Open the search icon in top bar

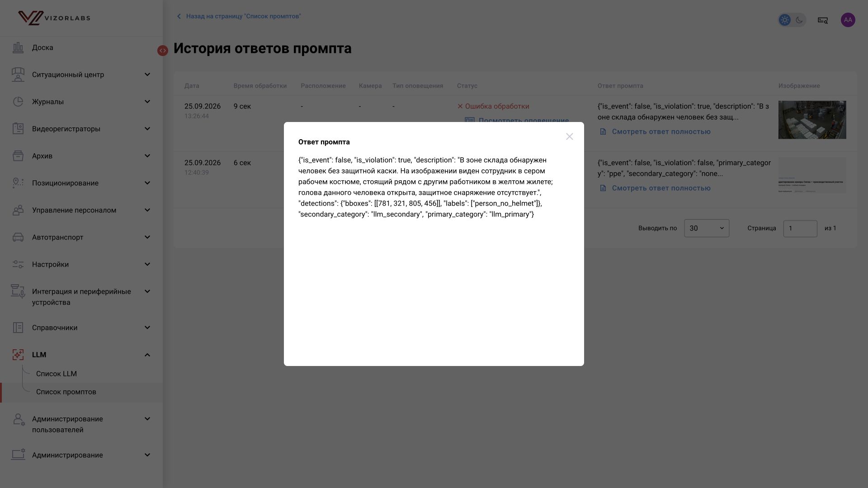(823, 20)
